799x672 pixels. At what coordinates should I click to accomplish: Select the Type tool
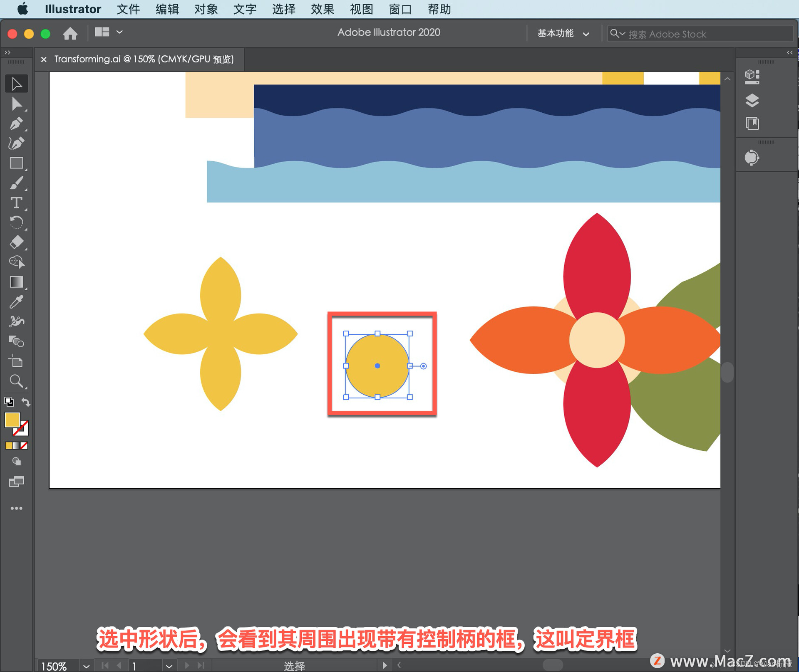pos(16,203)
